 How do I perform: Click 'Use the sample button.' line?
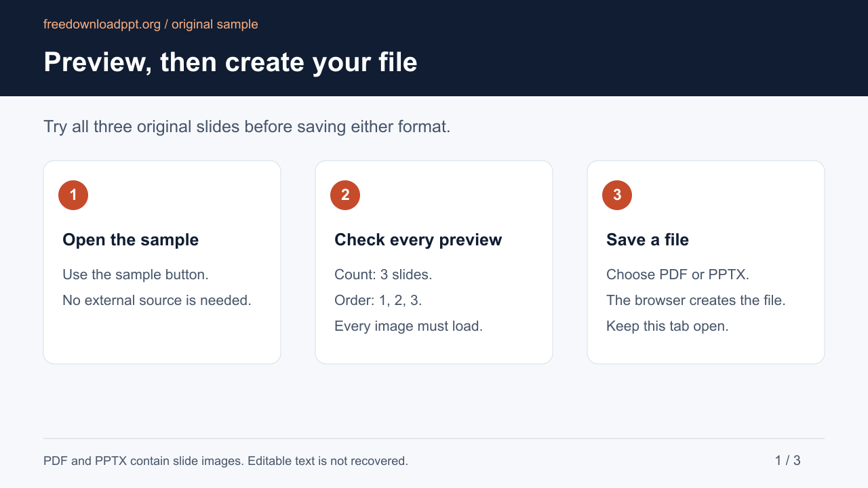[136, 274]
